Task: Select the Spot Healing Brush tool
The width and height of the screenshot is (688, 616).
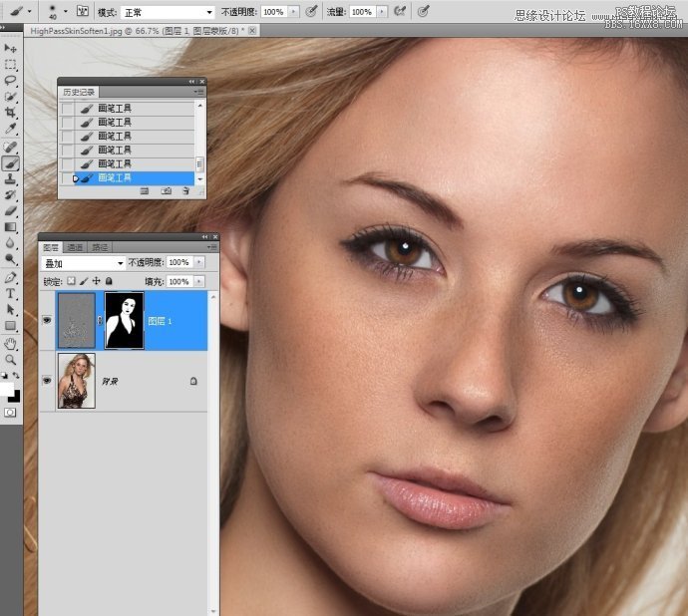Action: (x=10, y=148)
